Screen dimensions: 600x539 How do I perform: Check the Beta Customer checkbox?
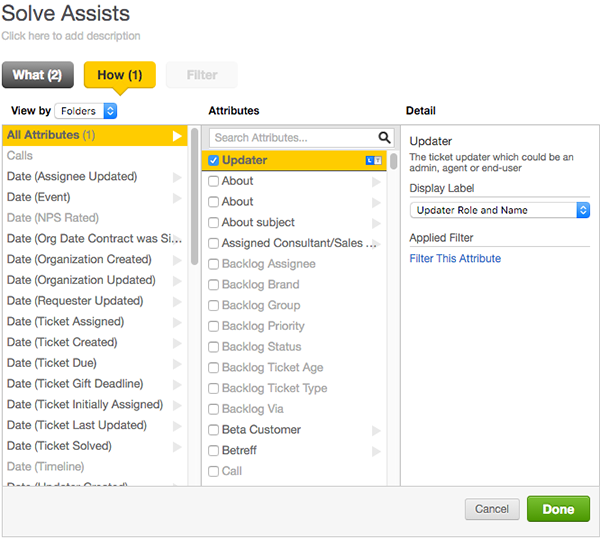(x=213, y=430)
